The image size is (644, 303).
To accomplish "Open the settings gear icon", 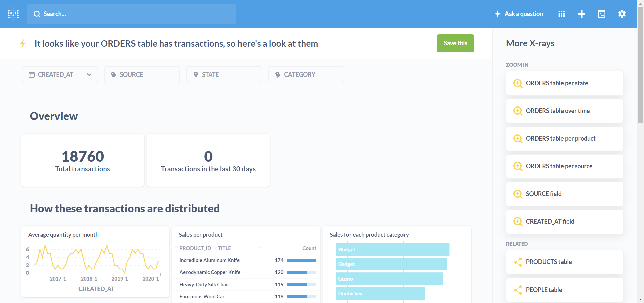I will 622,14.
